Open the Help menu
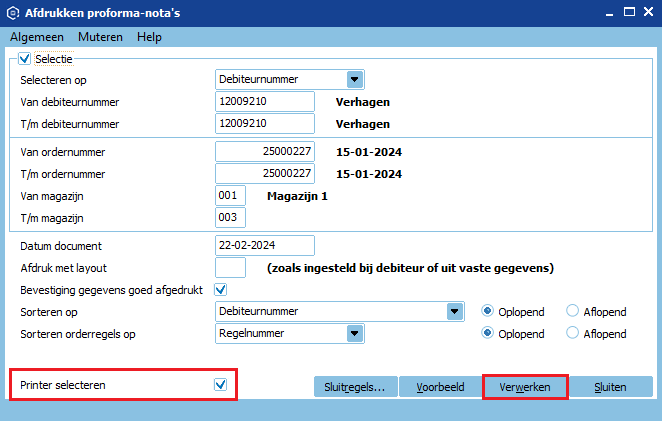Screen dimensions: 662x421 point(149,37)
